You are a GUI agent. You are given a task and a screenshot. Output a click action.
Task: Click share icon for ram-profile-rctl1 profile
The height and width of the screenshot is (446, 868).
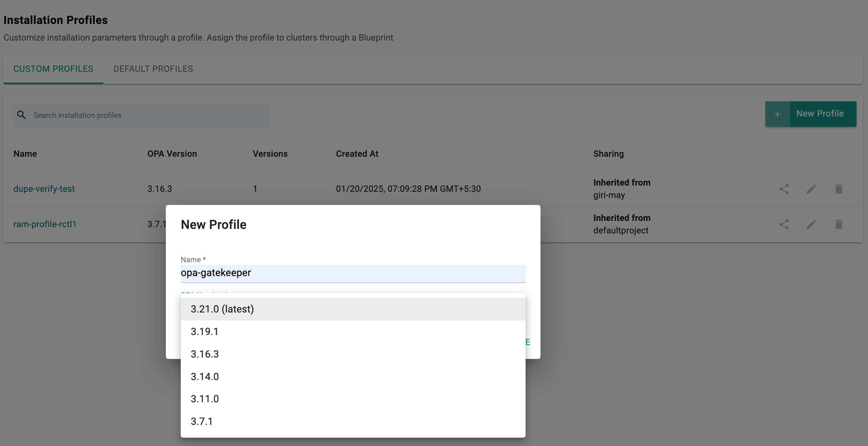[784, 224]
